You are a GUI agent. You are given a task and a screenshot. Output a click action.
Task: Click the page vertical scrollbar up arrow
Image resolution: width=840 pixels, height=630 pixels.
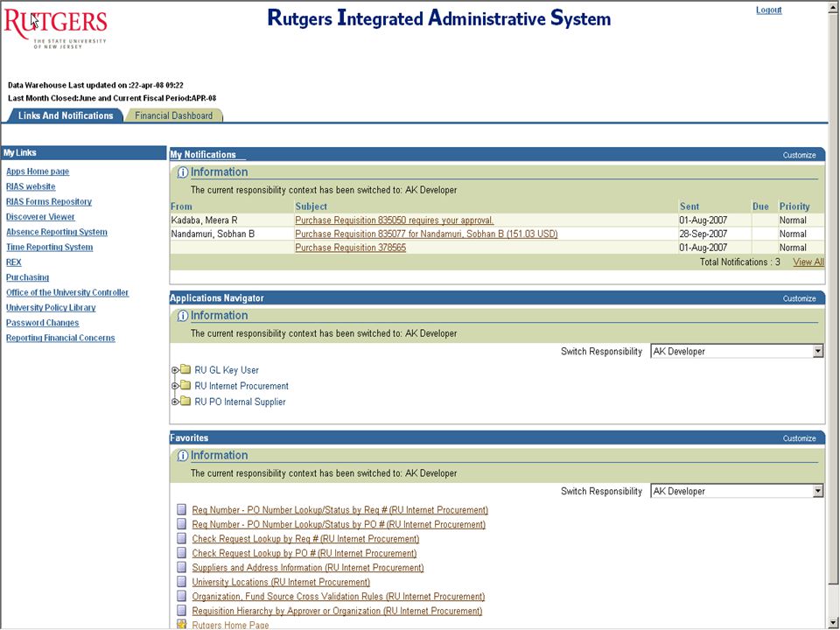(x=834, y=7)
